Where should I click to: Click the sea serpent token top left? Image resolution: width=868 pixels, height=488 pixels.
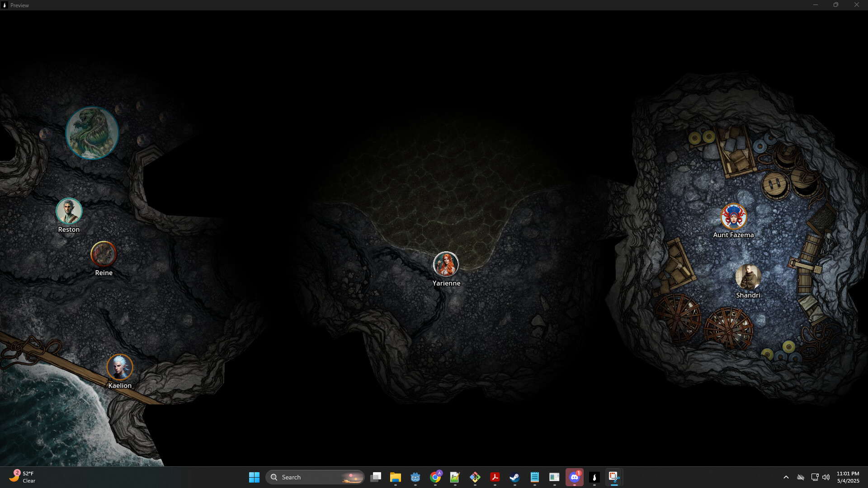[x=92, y=132]
